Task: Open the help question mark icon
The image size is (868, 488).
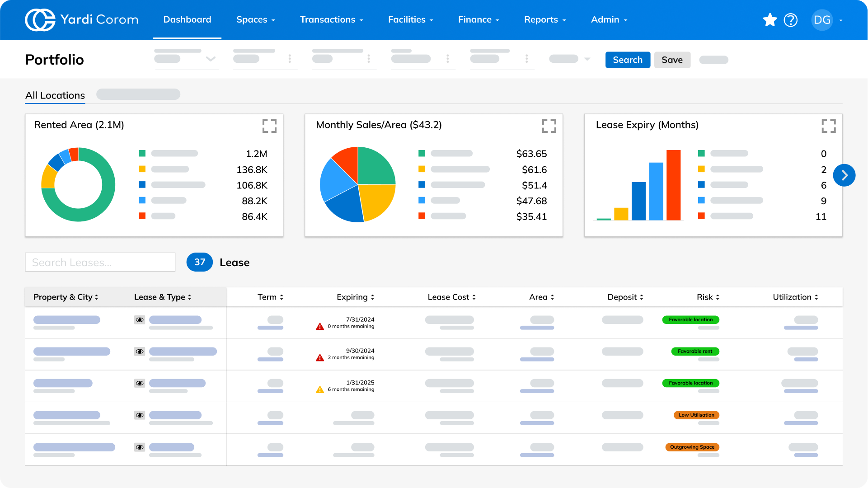Action: pos(791,20)
